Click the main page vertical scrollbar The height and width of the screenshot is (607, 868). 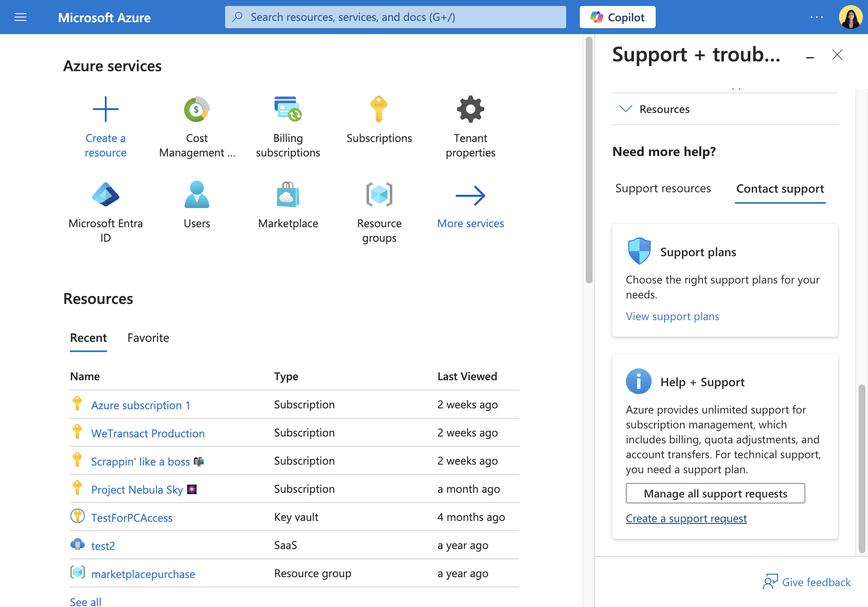tap(589, 160)
